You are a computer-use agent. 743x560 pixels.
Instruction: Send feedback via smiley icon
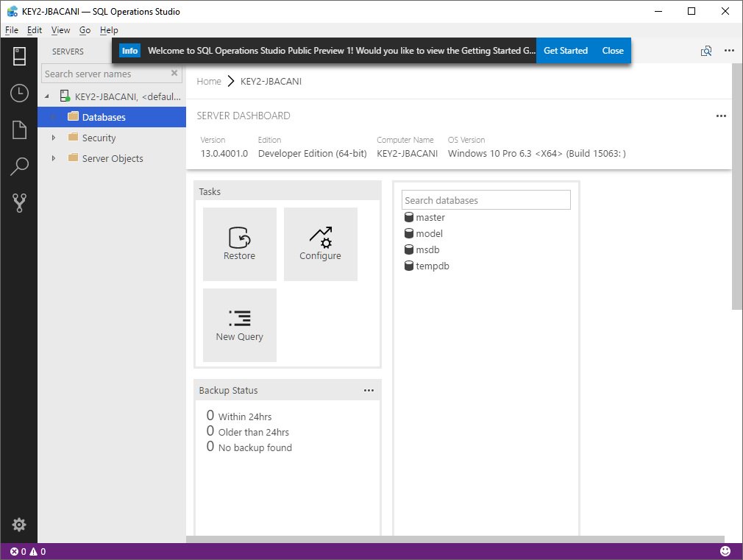(x=725, y=551)
